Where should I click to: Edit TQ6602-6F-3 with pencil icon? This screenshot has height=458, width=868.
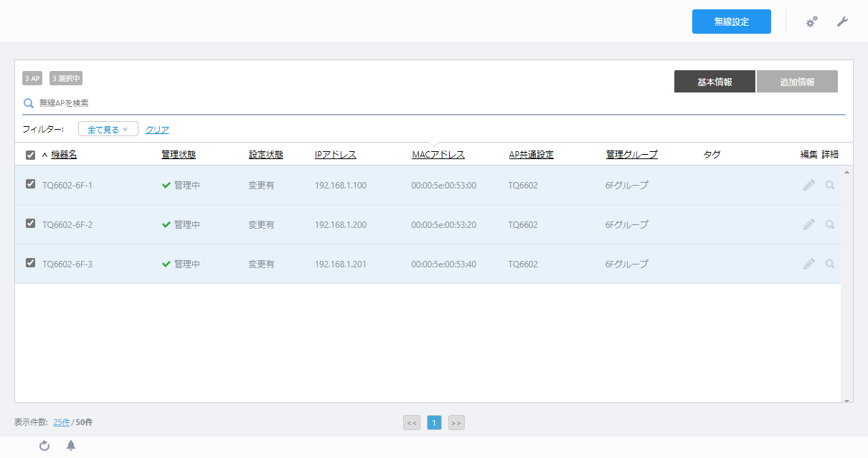[x=809, y=264]
